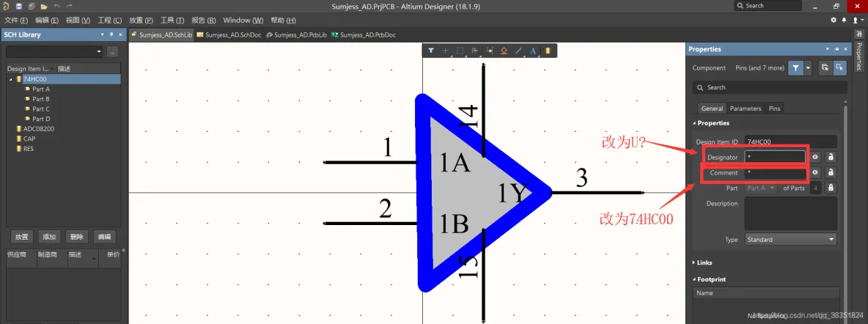Click the Properties panel filter funnel button

pos(795,67)
